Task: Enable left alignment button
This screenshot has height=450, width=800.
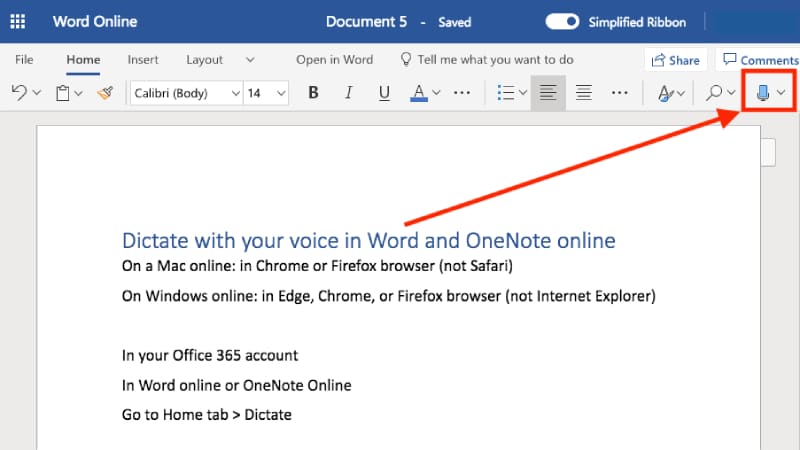Action: pyautogui.click(x=548, y=93)
